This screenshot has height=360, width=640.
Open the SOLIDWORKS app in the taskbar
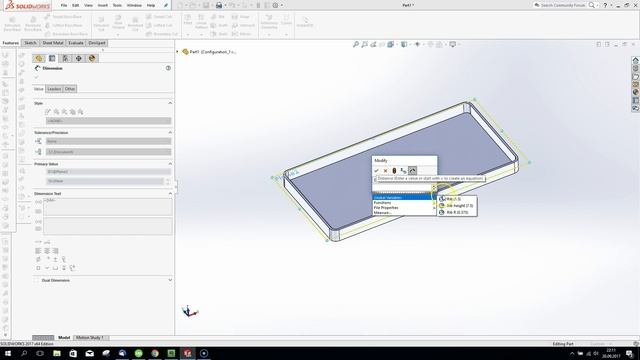(x=188, y=353)
